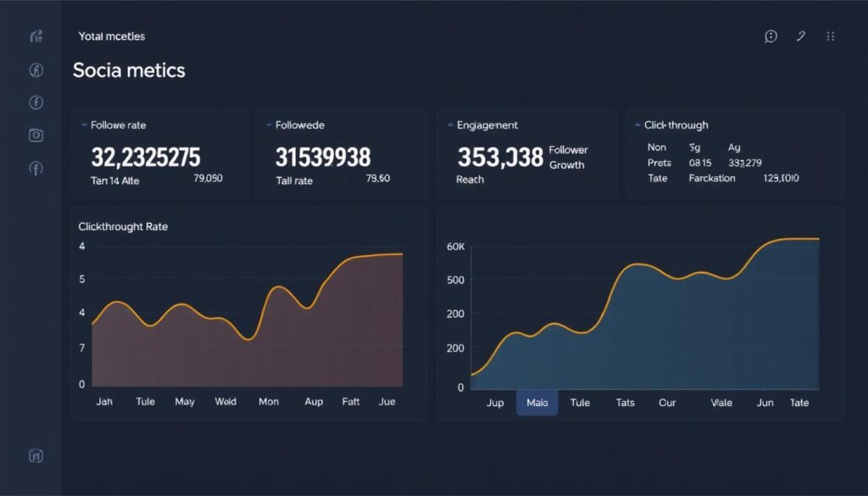This screenshot has height=496, width=868.
Task: Open the Instagram camera icon in the sidebar
Action: (36, 134)
